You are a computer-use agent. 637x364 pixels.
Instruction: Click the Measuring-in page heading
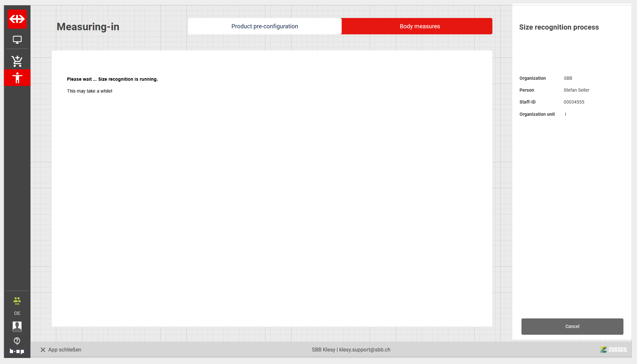click(88, 27)
